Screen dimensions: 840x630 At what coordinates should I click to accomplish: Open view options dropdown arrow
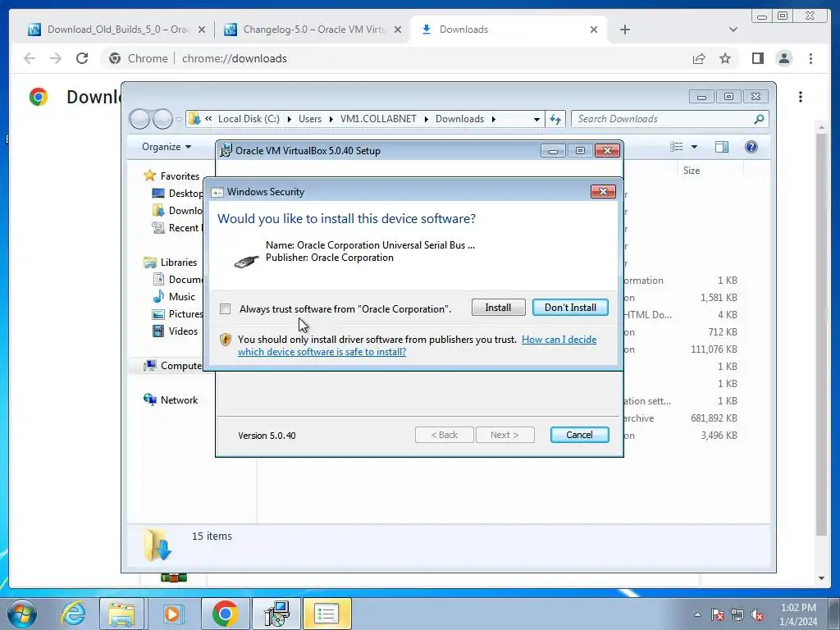coord(694,147)
